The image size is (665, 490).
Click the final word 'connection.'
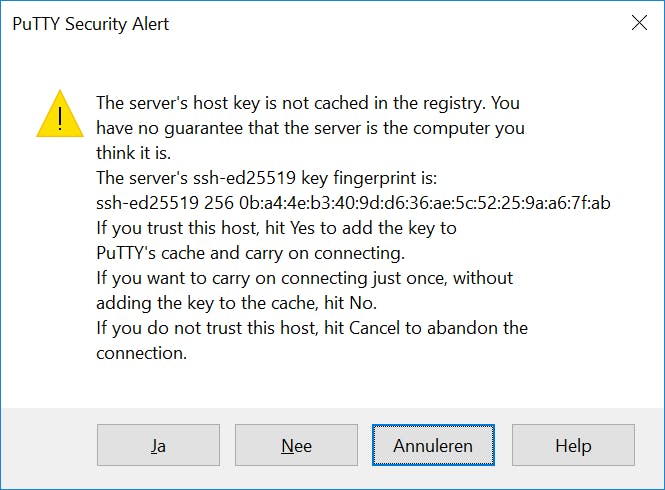(141, 353)
